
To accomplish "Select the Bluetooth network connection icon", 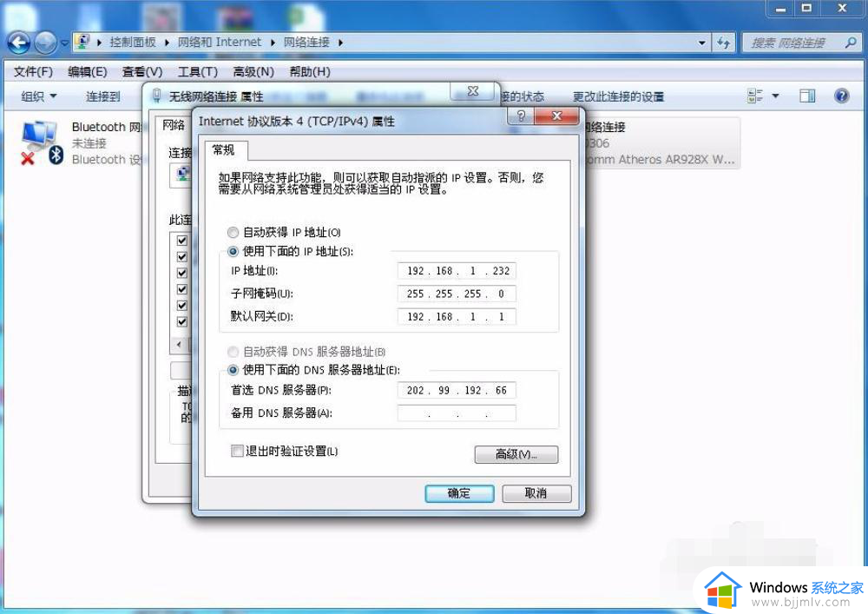I will tap(42, 142).
